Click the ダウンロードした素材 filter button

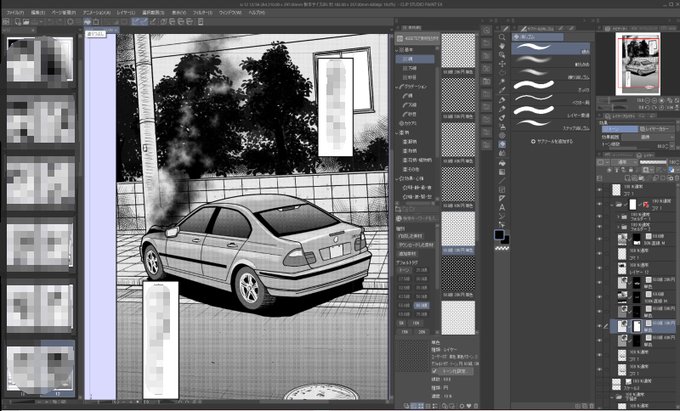(416, 245)
